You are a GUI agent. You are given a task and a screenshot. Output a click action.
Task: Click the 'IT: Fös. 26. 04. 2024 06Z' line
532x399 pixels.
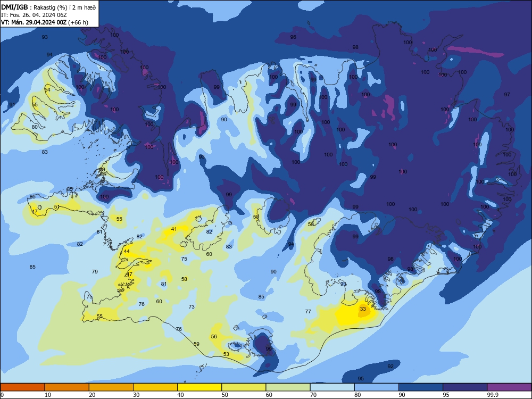(x=34, y=15)
